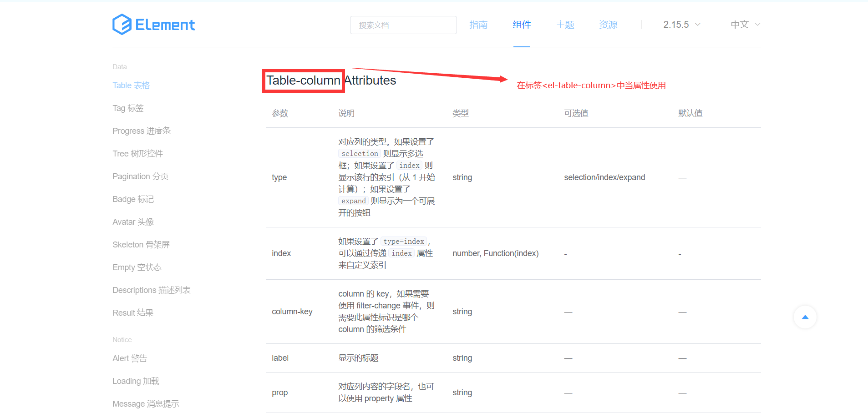Open the Progress 进度条 page

pos(141,131)
